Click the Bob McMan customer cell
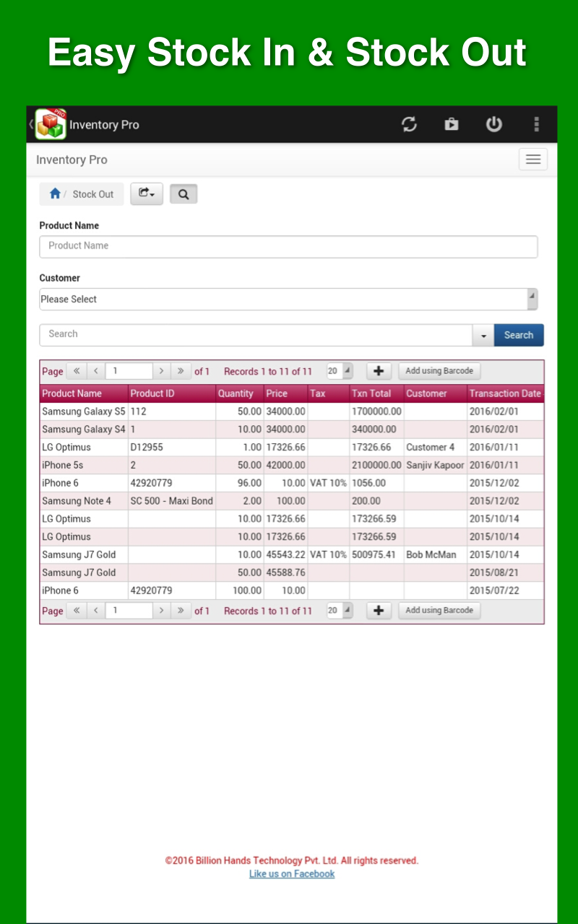The width and height of the screenshot is (578, 924). (x=436, y=555)
